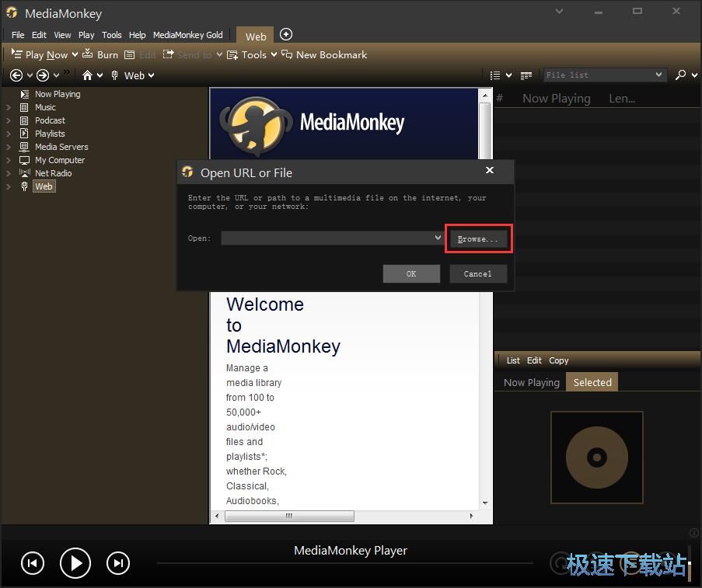Click the navigate Back arrow icon
The height and width of the screenshot is (588, 702).
tap(16, 75)
